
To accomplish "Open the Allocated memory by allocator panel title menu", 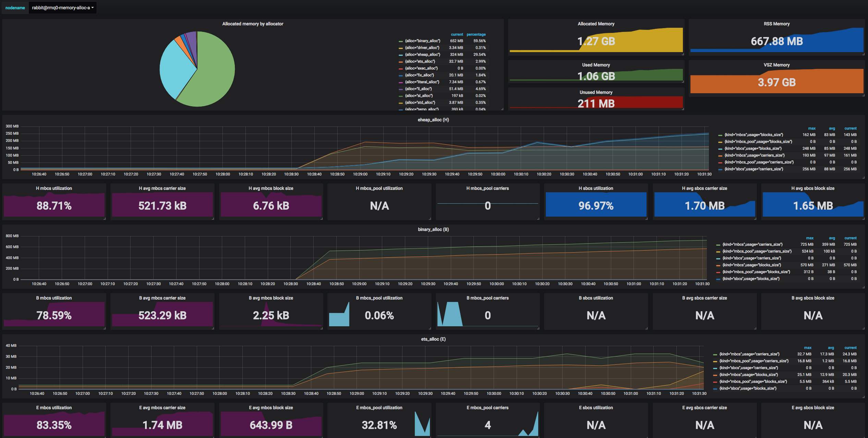I will 253,24.
